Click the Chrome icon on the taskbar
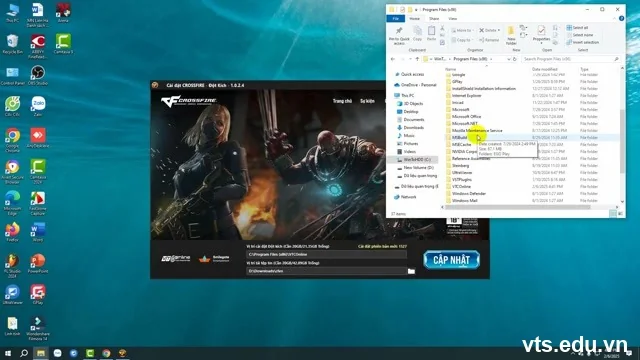The image size is (640, 360). coord(106,353)
